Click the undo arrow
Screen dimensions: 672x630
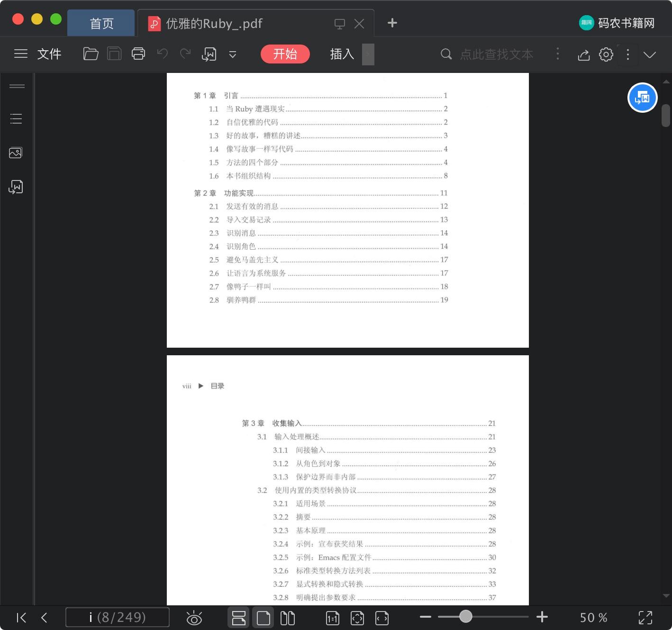163,54
